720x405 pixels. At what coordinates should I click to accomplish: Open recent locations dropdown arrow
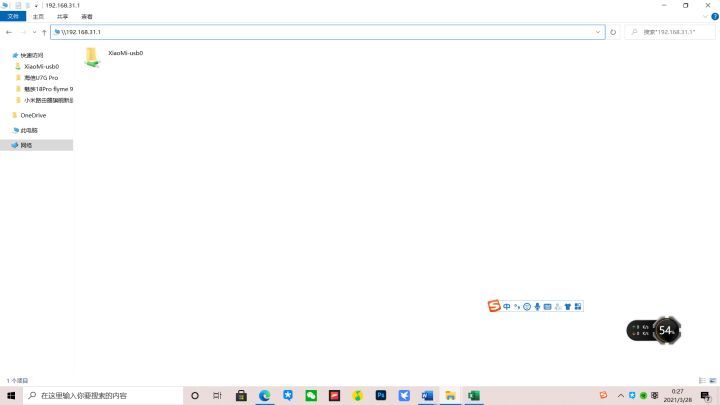click(x=34, y=32)
